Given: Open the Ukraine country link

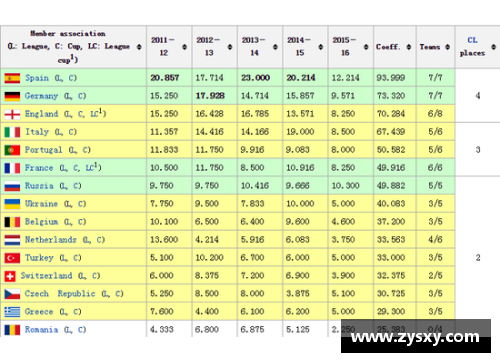Looking at the screenshot, I should pyautogui.click(x=41, y=204).
